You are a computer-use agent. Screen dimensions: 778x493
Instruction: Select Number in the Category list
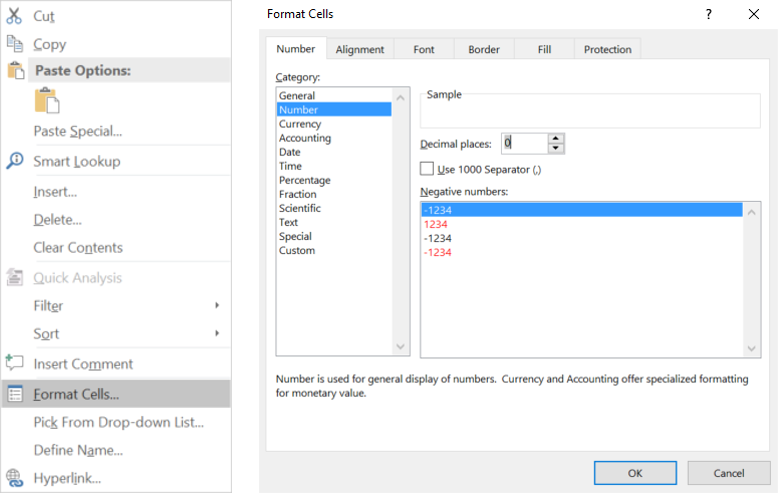pos(334,109)
